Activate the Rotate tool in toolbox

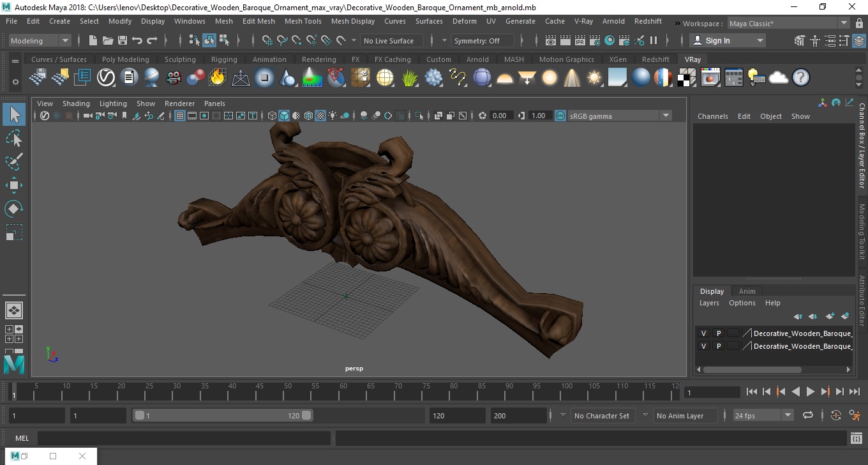pyautogui.click(x=14, y=209)
